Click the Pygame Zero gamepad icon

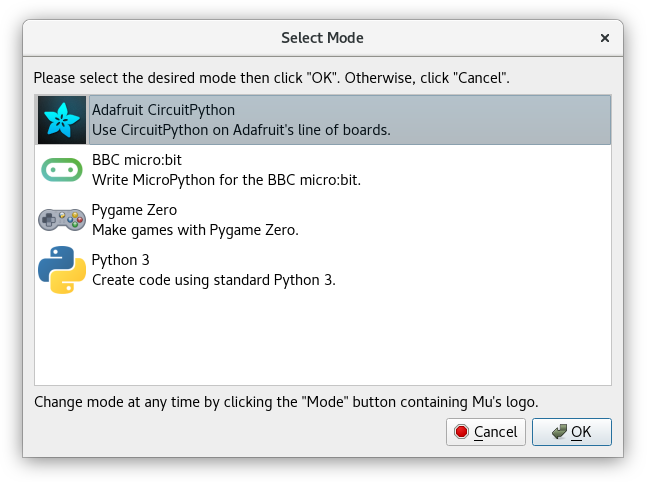coord(62,220)
